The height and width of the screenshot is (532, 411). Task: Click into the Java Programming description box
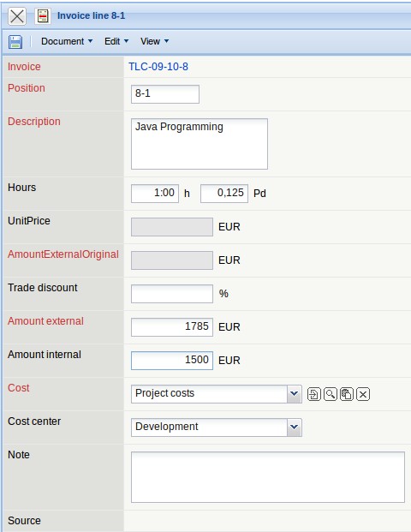click(200, 144)
